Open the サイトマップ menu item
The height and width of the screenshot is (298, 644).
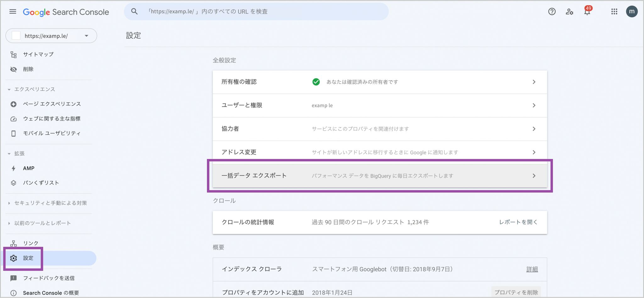click(x=38, y=54)
